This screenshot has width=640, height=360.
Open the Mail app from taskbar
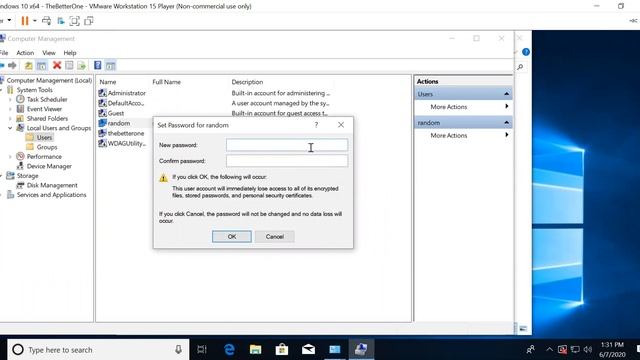coord(308,349)
